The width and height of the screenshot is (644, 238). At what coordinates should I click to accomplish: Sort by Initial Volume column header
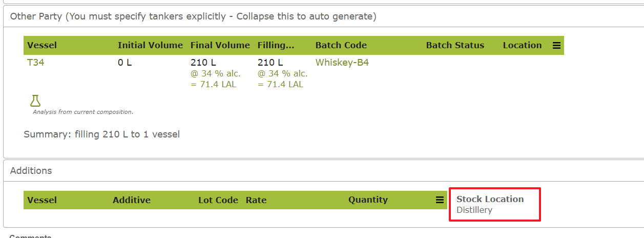coord(150,45)
